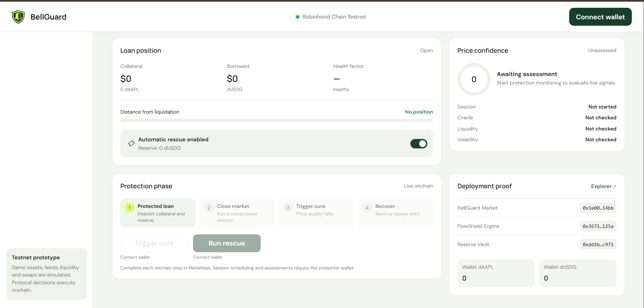
Task: Click the Volatility Not checked value
Action: pos(601,140)
